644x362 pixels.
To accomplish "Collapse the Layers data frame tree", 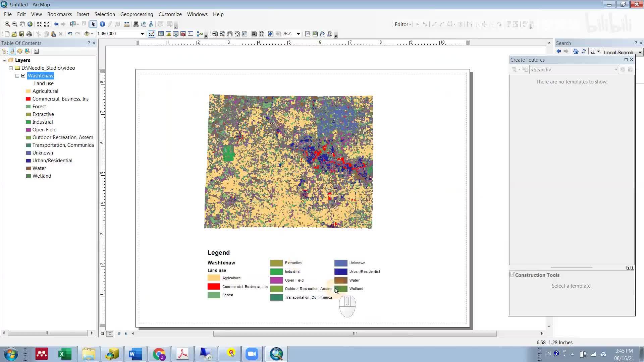I will [x=4, y=60].
